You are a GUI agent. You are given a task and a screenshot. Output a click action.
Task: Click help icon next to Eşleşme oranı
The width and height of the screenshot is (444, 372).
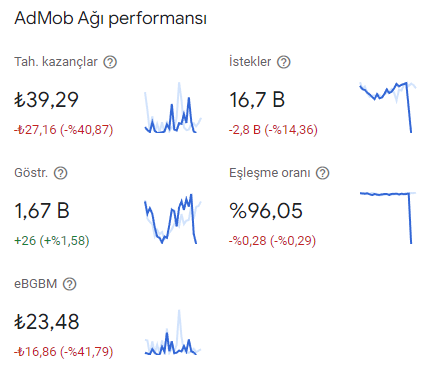(322, 173)
